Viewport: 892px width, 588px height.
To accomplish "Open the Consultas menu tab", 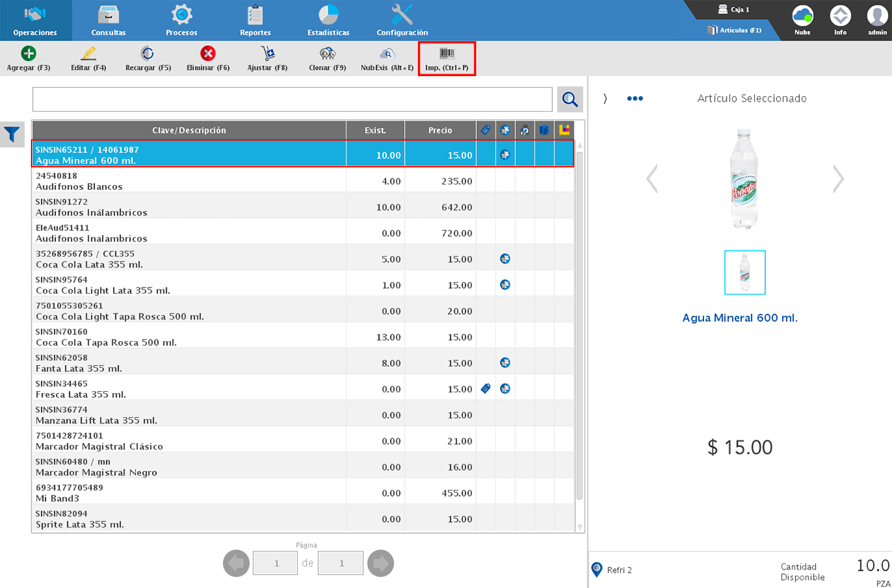I will (x=108, y=21).
